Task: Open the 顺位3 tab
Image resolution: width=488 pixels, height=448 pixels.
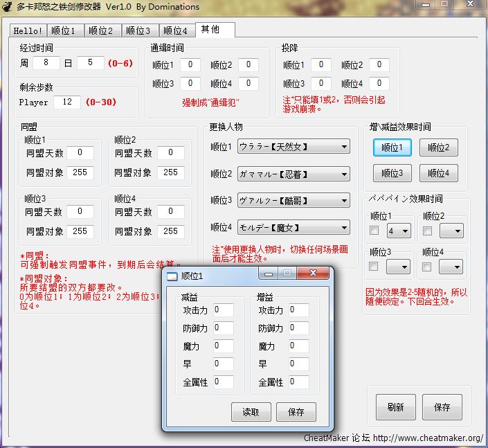Action: (138, 31)
